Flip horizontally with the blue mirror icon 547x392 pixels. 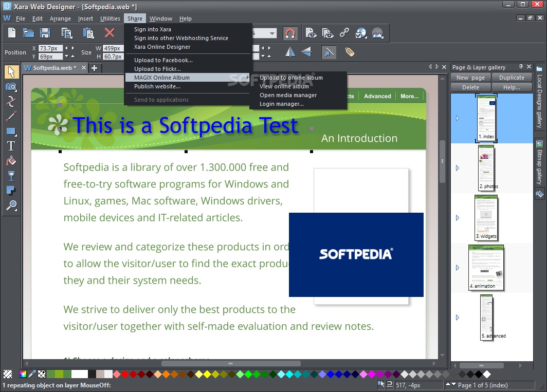click(x=290, y=52)
